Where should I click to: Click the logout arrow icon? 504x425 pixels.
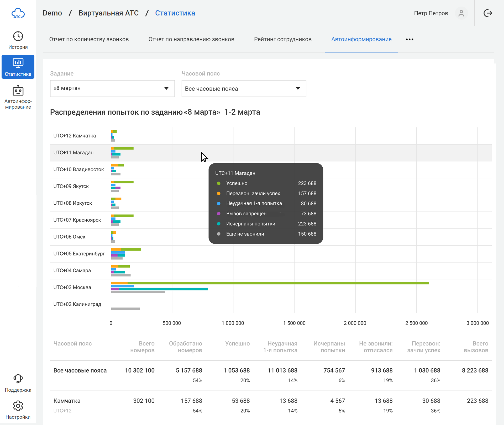pyautogui.click(x=487, y=13)
